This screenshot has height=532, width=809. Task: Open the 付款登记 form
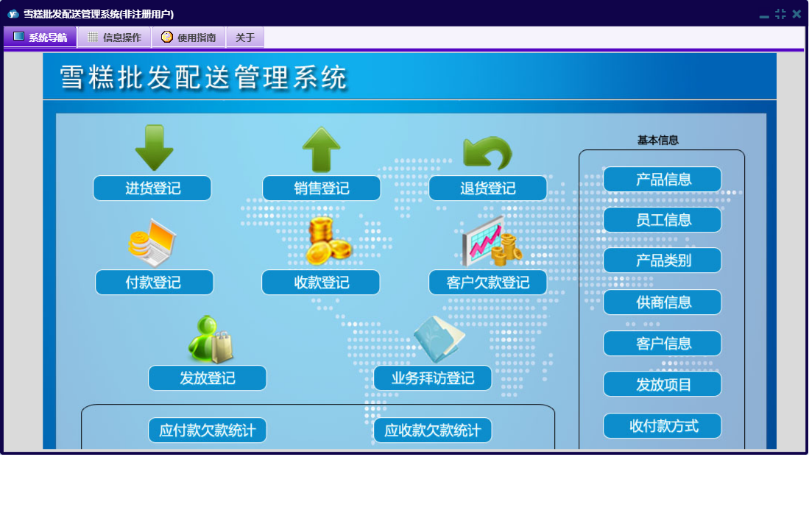tap(155, 283)
